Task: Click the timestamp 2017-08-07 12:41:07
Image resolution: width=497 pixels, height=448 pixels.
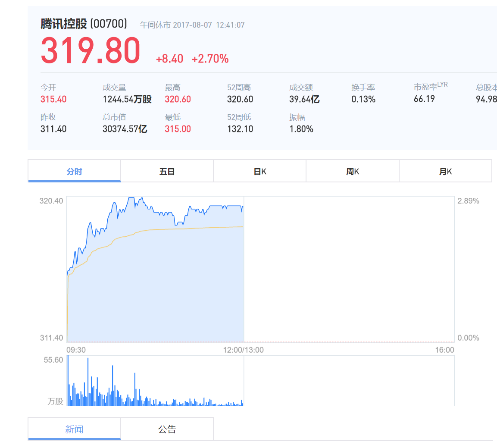Action: (x=209, y=25)
